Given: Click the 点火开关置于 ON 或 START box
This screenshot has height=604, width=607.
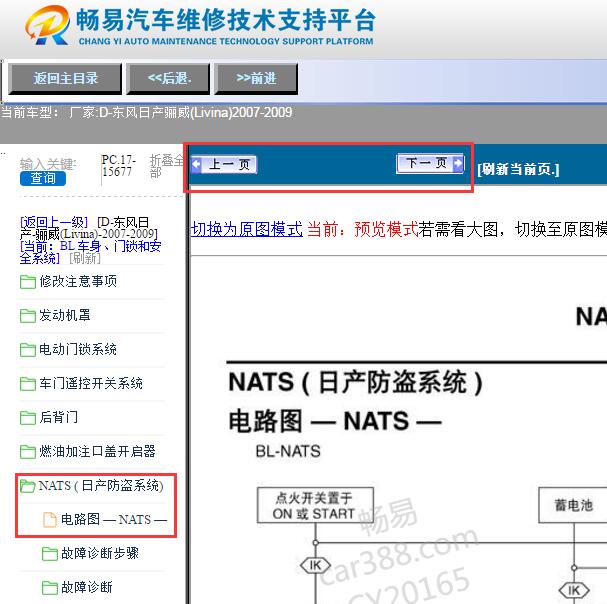Looking at the screenshot, I should point(316,505).
